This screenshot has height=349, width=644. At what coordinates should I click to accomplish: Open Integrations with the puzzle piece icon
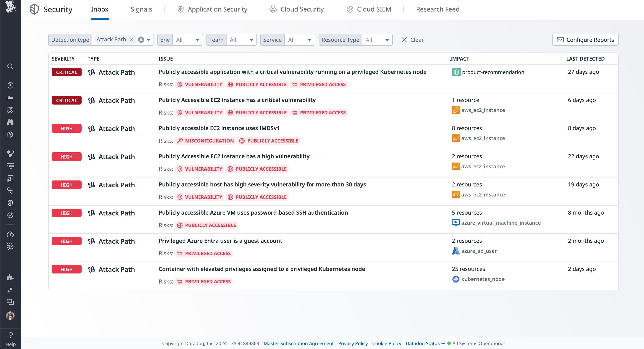coord(10,277)
